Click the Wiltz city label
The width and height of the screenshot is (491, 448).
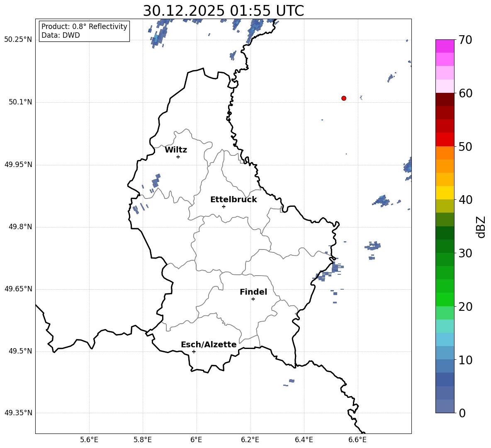[x=176, y=150]
